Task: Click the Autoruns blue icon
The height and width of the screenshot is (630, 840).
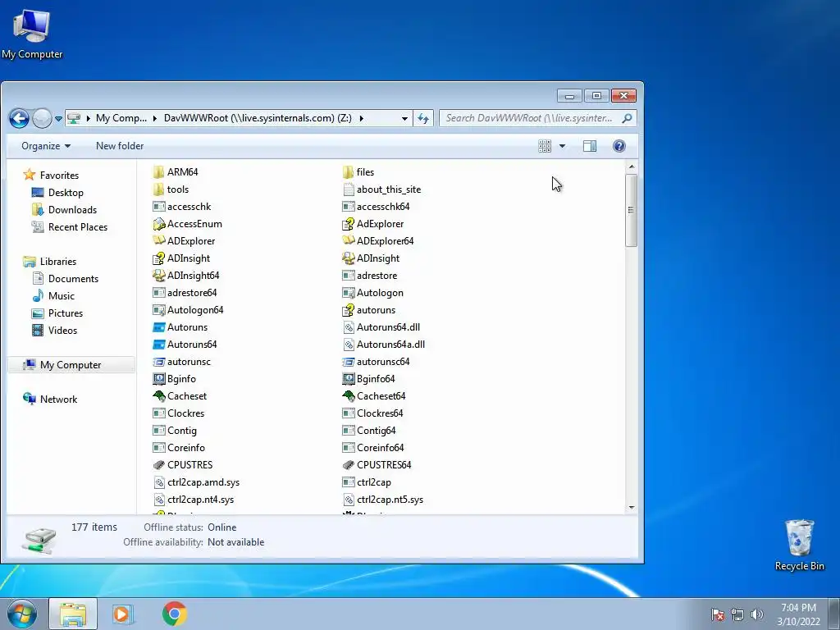Action: click(x=158, y=327)
